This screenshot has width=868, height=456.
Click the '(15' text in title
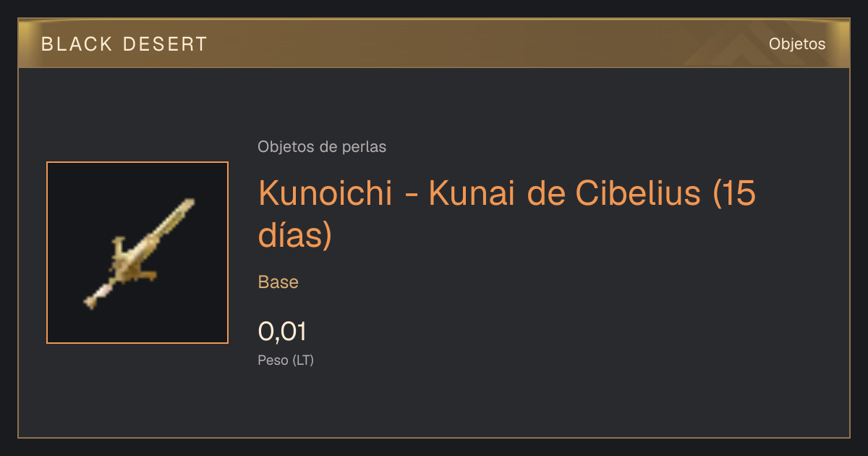(734, 194)
